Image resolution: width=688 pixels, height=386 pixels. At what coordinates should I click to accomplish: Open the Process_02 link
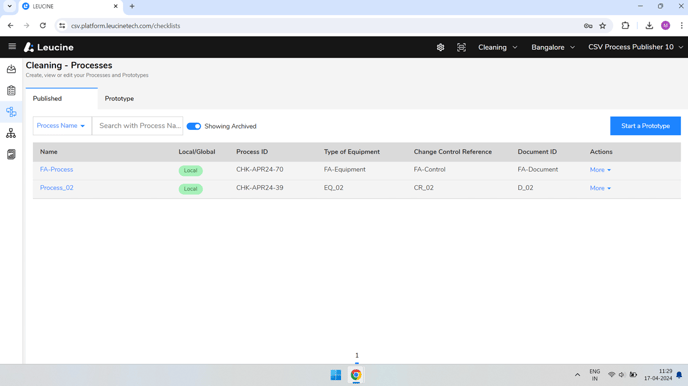(57, 188)
